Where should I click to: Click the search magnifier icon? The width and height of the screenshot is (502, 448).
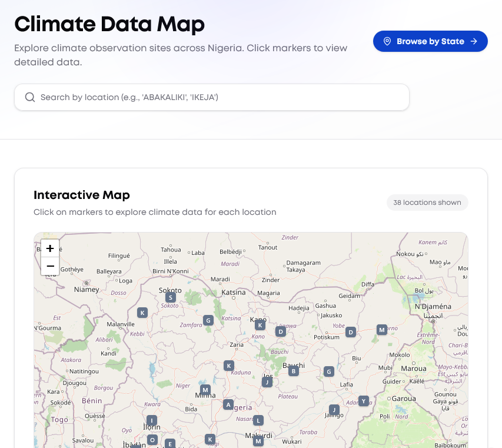(x=30, y=97)
